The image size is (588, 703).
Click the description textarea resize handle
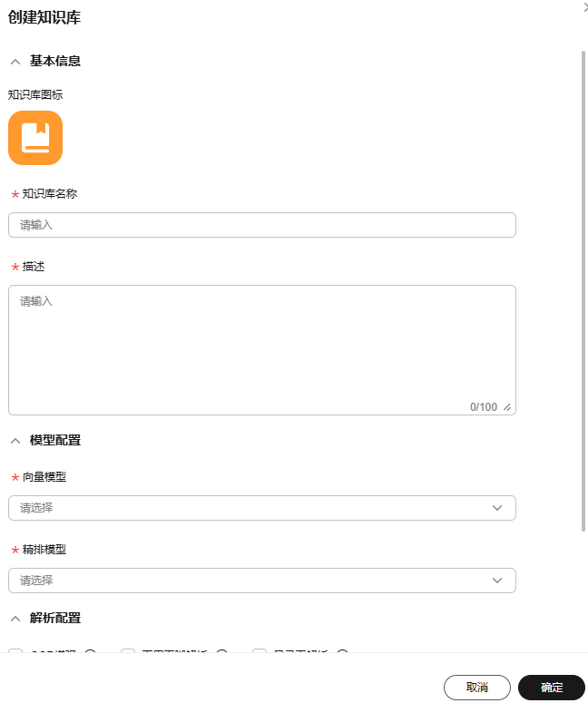[x=507, y=407]
